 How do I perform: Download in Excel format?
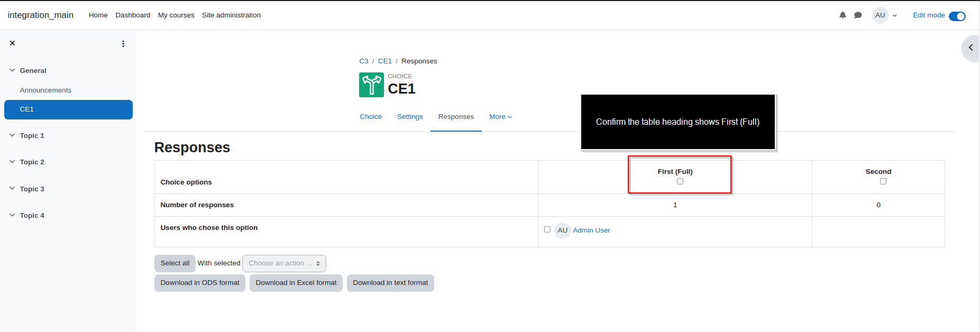(296, 283)
